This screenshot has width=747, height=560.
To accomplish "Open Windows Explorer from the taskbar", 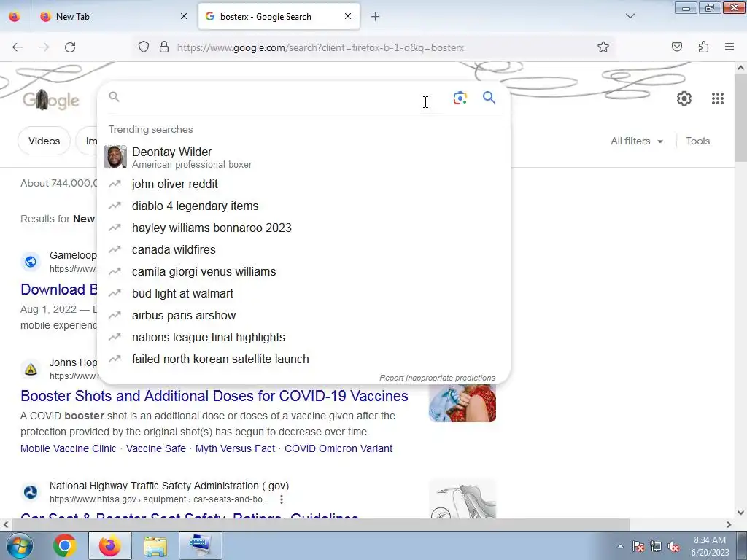I will tap(155, 545).
